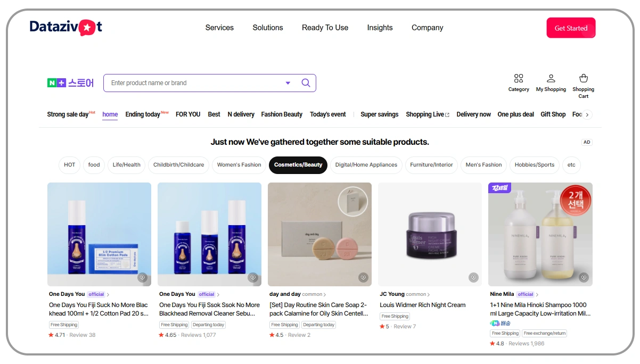Toggle wishlist heart on Nine Mila shampoo
The height and width of the screenshot is (364, 640).
coord(584,277)
